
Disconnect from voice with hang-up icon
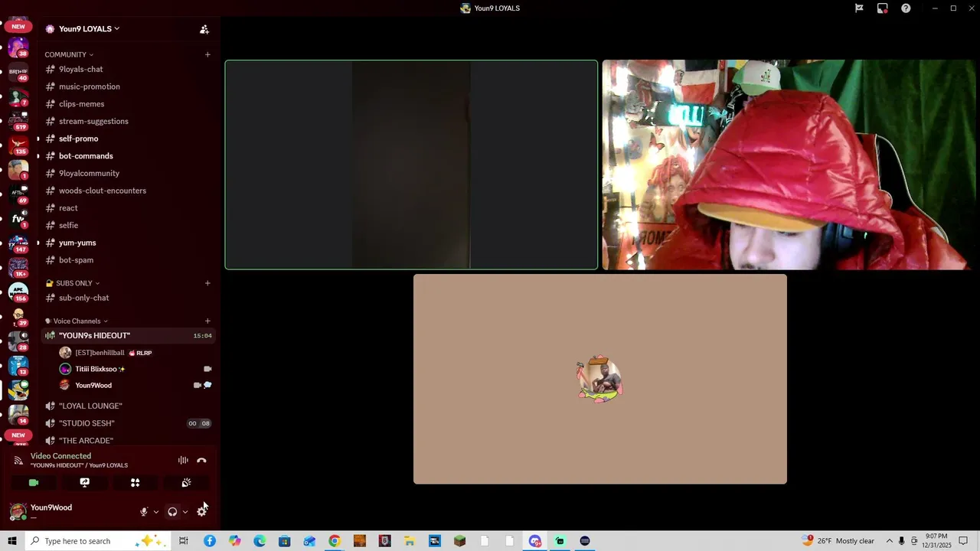point(201,461)
